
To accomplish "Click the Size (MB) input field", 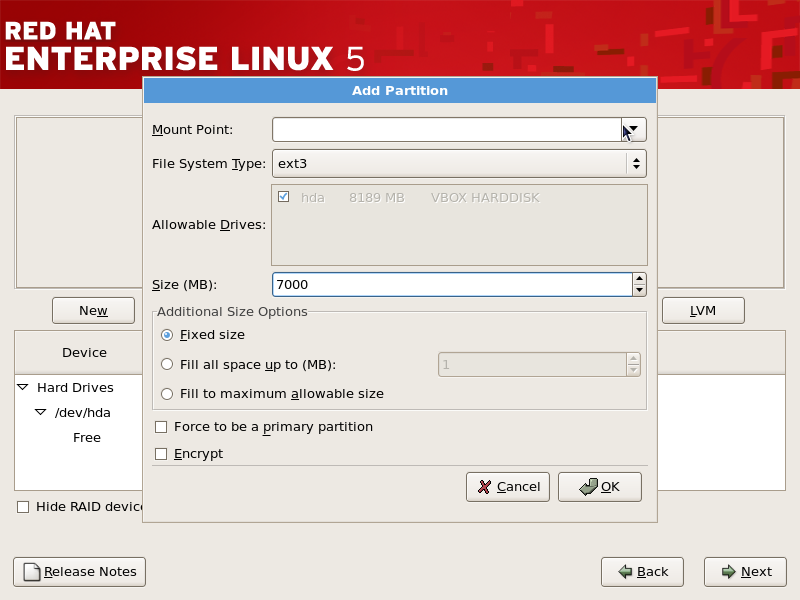I will [453, 284].
